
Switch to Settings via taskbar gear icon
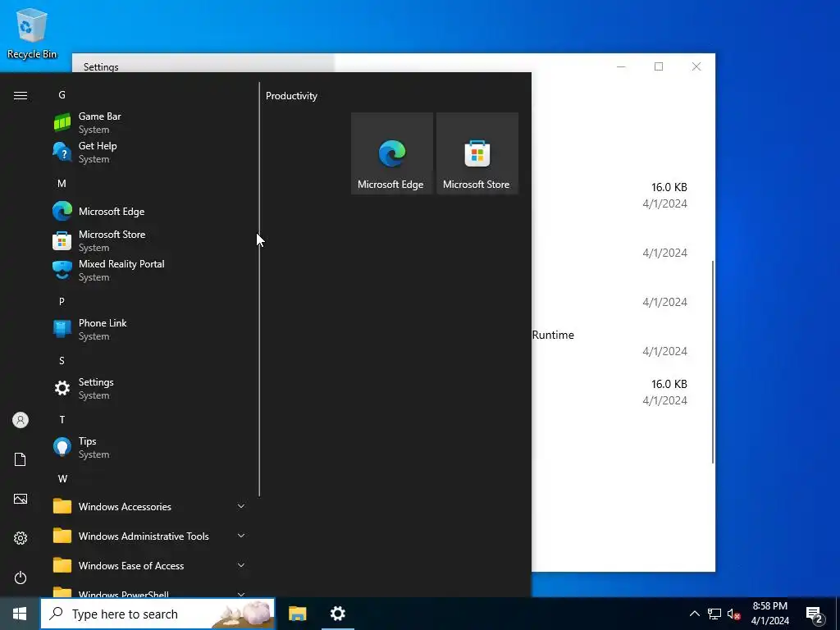click(337, 614)
